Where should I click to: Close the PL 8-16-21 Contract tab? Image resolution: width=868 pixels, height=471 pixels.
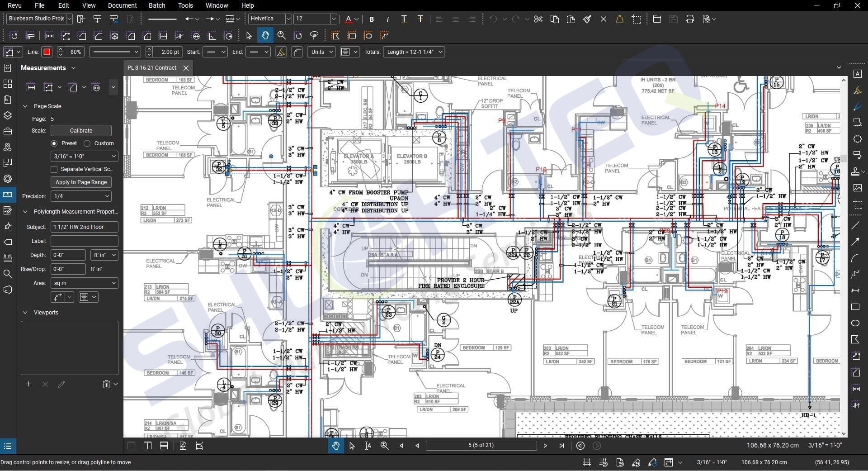[186, 68]
